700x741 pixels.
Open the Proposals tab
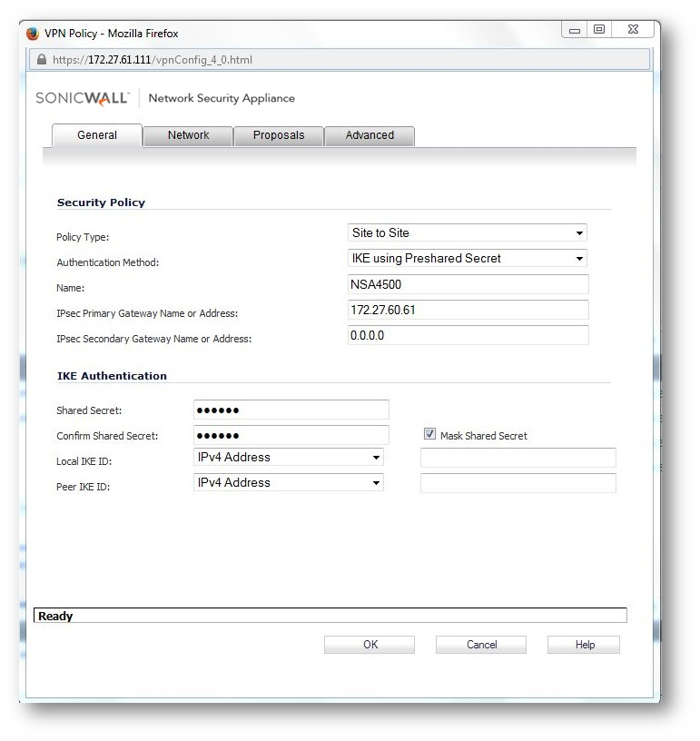[279, 135]
